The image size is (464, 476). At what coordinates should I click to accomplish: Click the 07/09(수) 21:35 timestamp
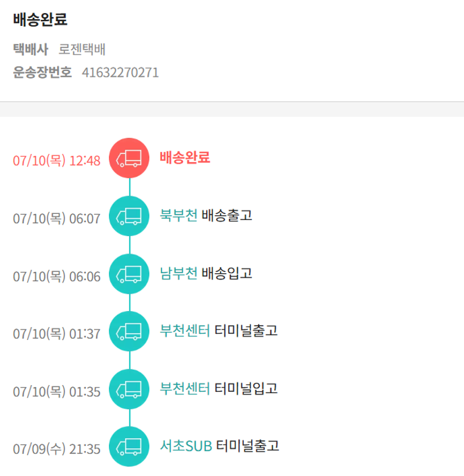[56, 449]
